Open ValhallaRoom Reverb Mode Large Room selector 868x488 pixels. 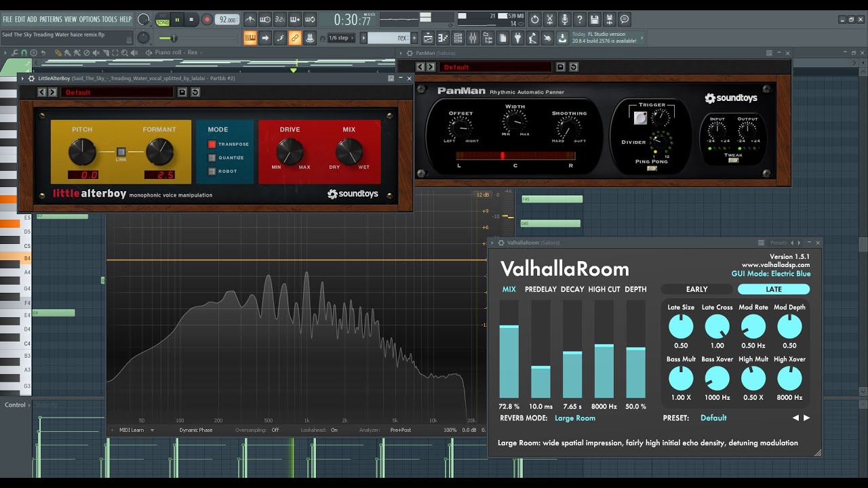pos(575,418)
